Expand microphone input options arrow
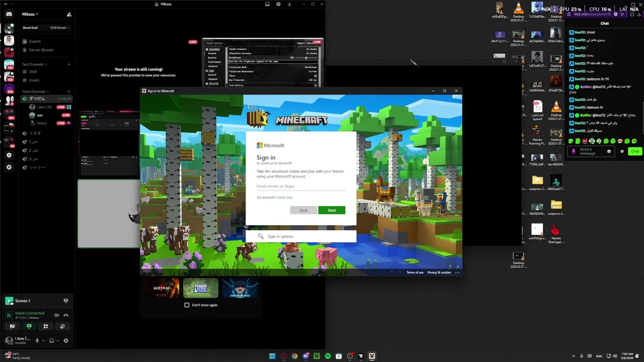Viewport: 644px width, 362px height. click(x=43, y=340)
